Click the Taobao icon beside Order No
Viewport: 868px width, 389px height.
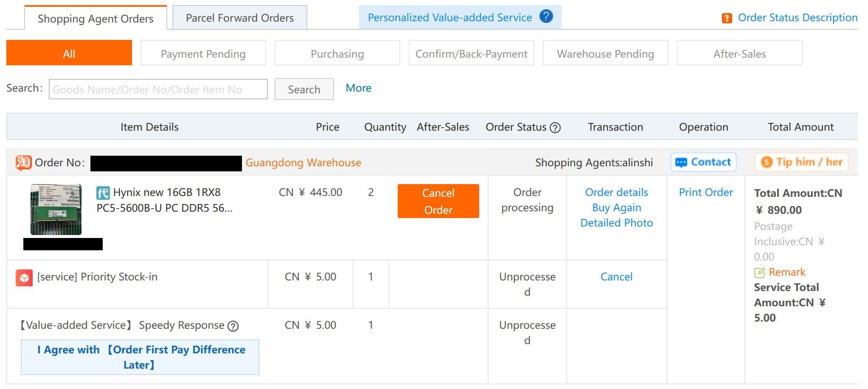24,162
